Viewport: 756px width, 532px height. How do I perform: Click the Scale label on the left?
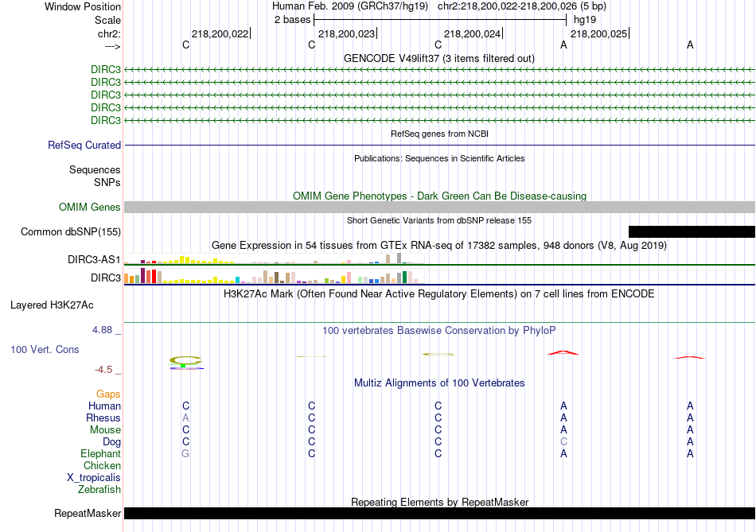point(108,20)
